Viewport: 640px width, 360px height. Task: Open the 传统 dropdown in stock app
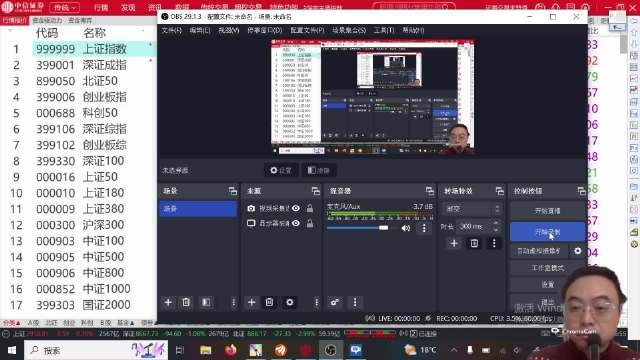click(x=64, y=7)
